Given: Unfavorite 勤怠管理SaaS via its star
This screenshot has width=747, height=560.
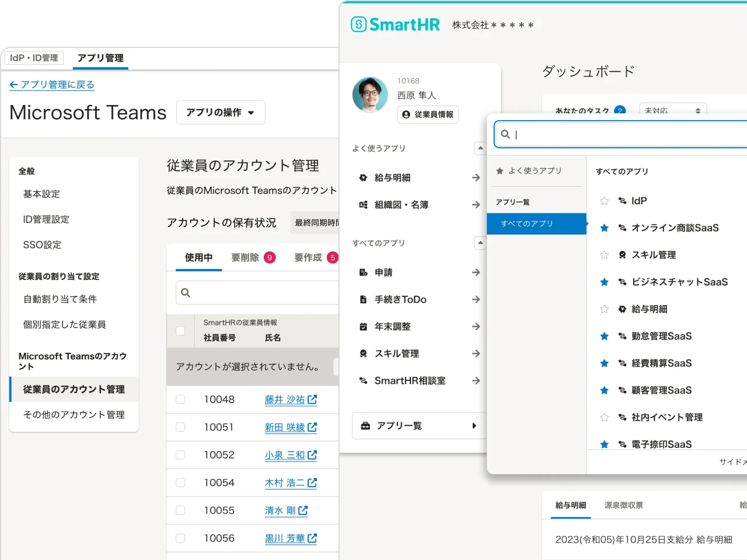Looking at the screenshot, I should tap(605, 337).
